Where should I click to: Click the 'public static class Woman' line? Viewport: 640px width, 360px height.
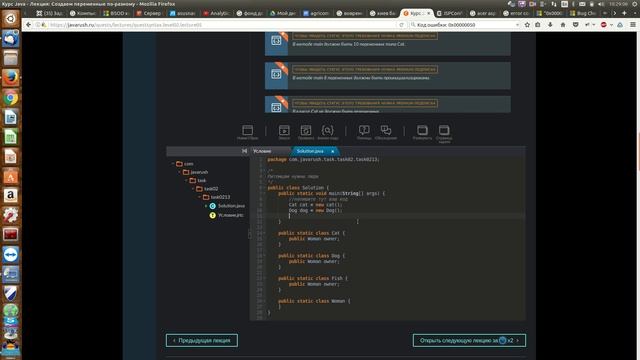pos(314,301)
